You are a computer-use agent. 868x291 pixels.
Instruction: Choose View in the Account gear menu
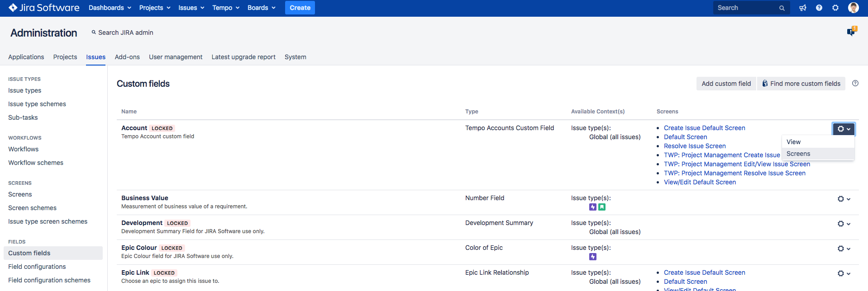[x=793, y=142]
